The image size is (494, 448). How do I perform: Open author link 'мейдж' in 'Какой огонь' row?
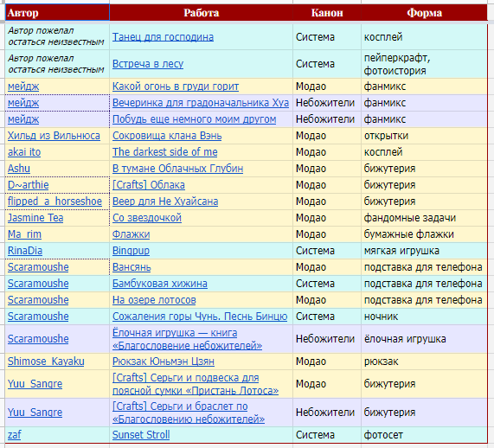pos(23,86)
